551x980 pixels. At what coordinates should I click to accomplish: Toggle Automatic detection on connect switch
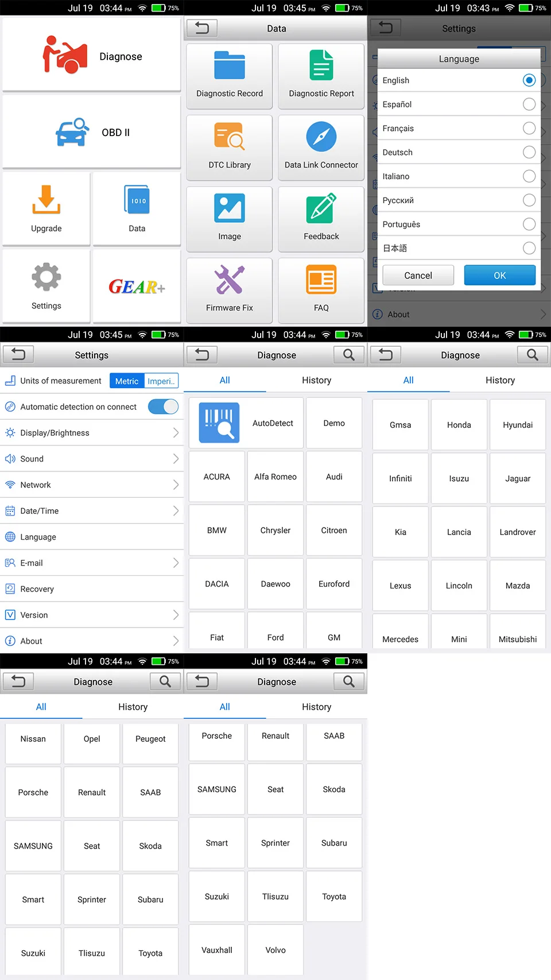[x=163, y=406]
